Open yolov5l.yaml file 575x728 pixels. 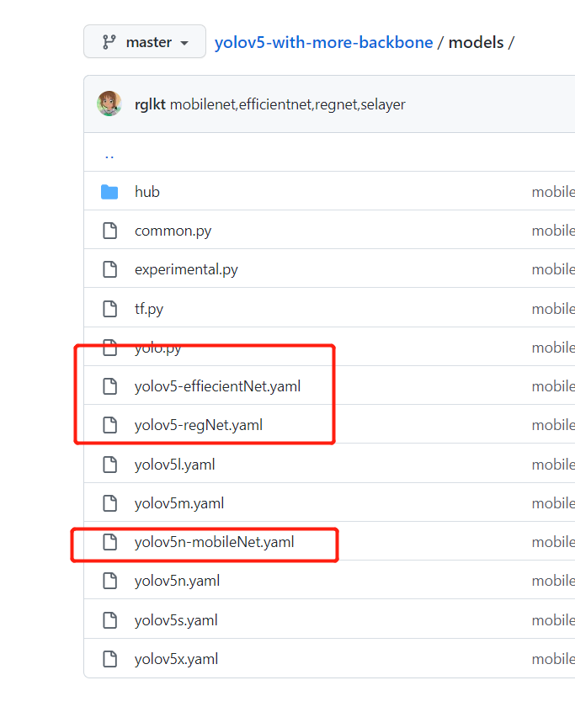tap(174, 465)
